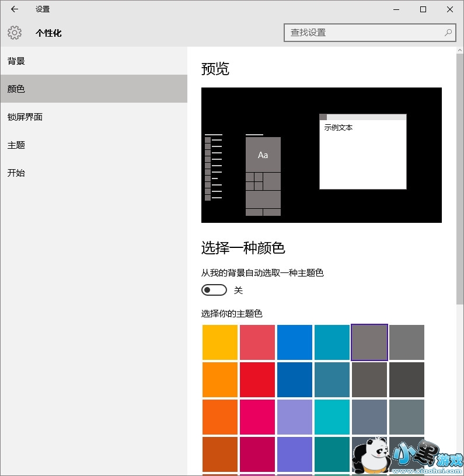Choose the lavender swatch in third row
The image size is (464, 476).
pos(295,417)
